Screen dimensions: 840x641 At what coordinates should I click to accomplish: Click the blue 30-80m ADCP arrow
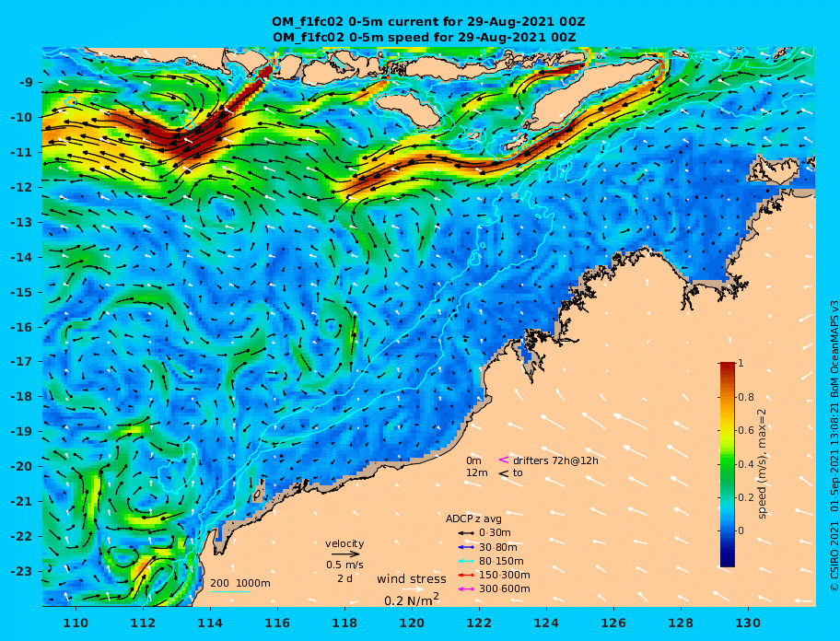point(466,547)
